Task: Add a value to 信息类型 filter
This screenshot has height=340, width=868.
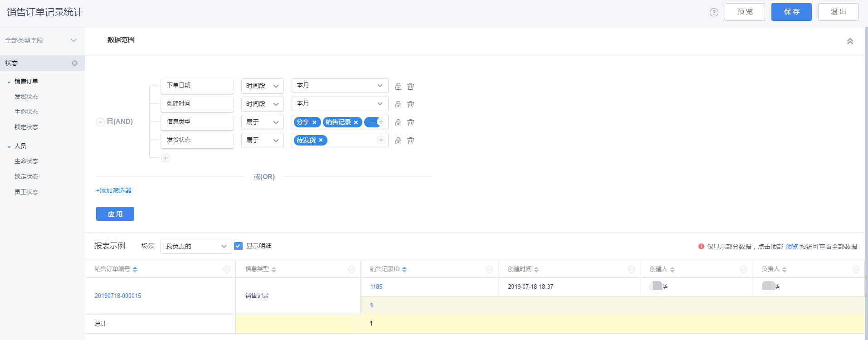Action: [381, 121]
